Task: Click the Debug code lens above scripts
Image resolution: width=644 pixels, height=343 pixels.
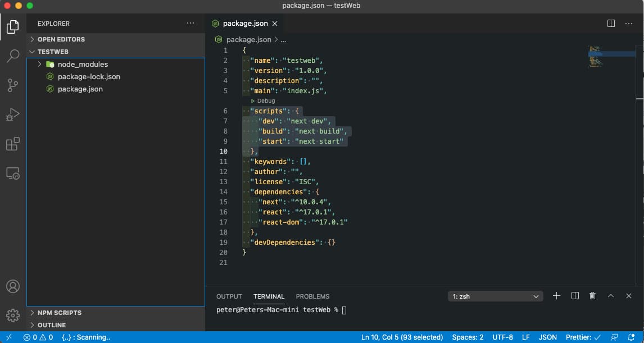Action: coord(263,100)
